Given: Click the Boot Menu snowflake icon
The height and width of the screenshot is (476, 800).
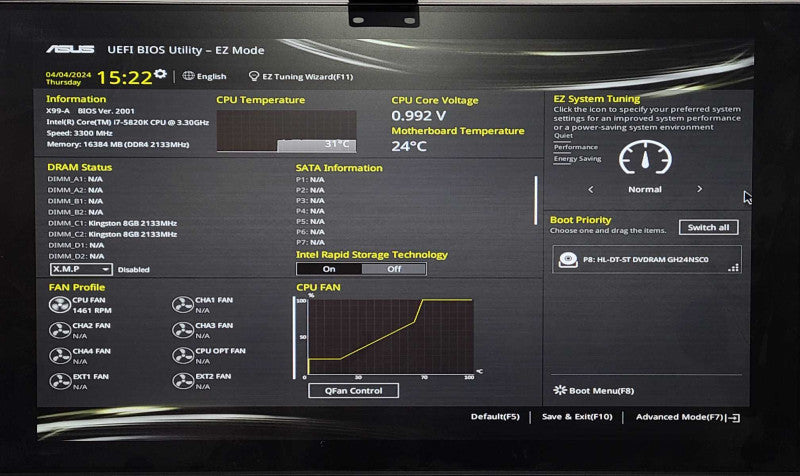Looking at the screenshot, I should point(560,390).
